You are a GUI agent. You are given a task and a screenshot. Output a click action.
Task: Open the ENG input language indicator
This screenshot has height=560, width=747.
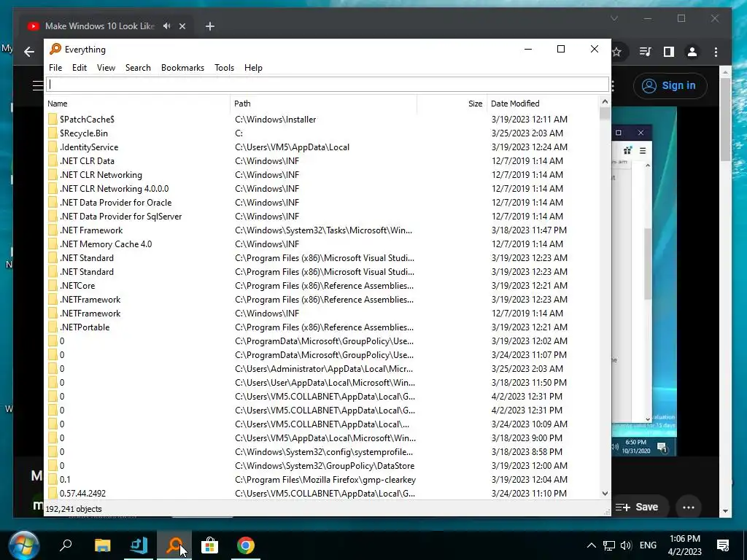tap(648, 545)
